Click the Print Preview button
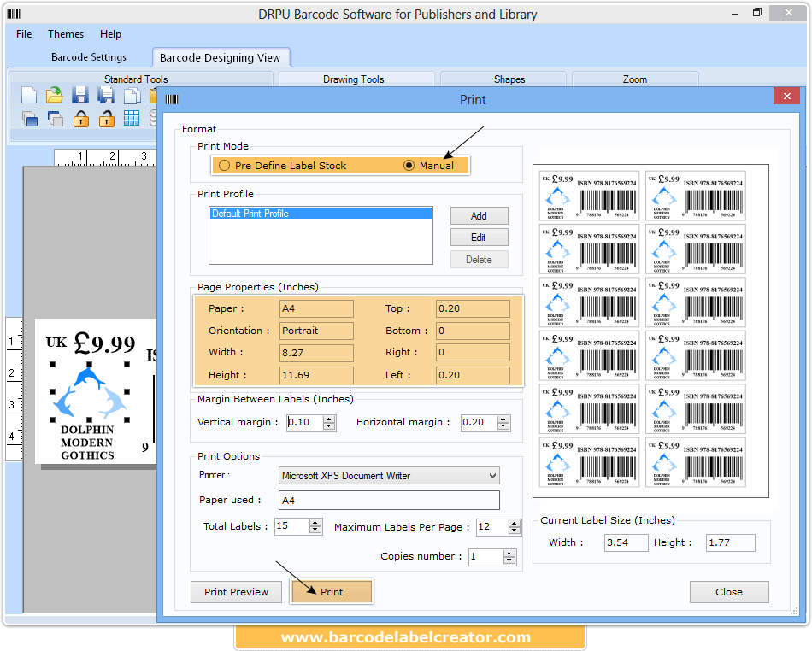Screen dimensions: 812x651 point(236,591)
